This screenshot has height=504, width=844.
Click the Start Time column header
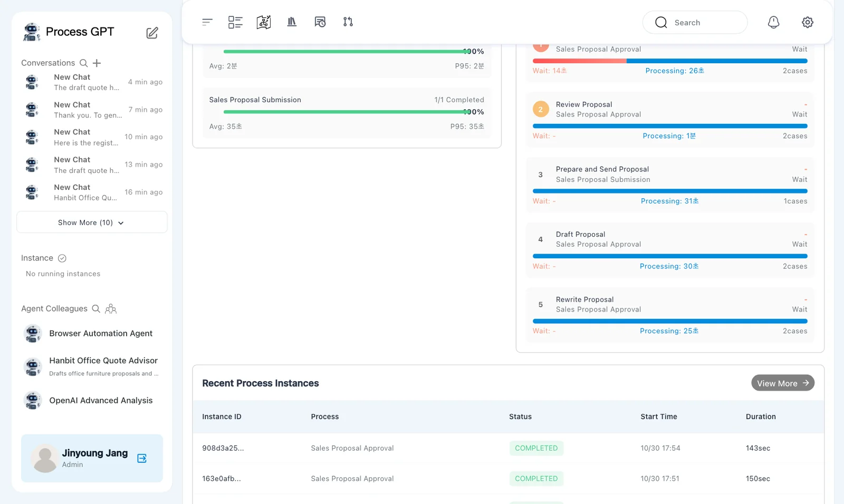point(659,416)
